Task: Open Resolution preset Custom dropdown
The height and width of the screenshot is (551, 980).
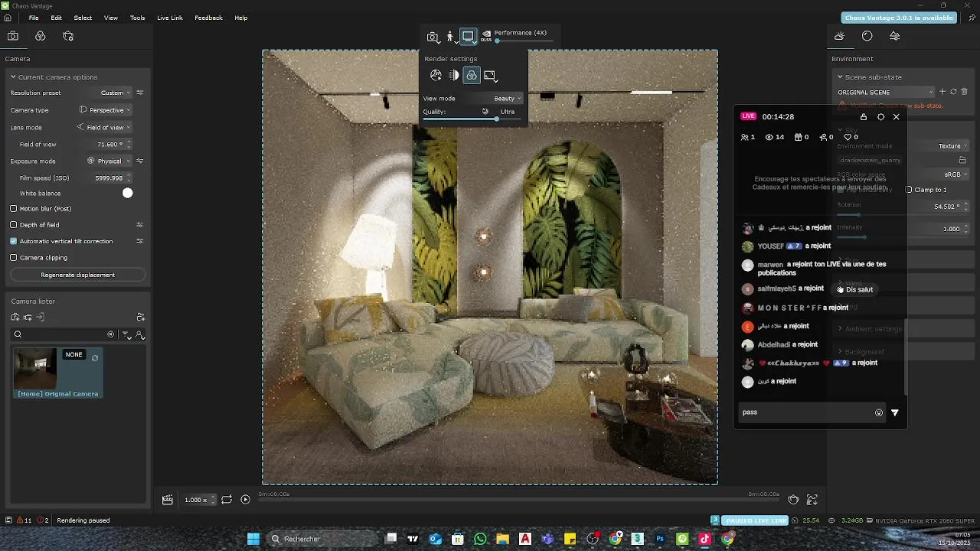Action: click(x=116, y=93)
